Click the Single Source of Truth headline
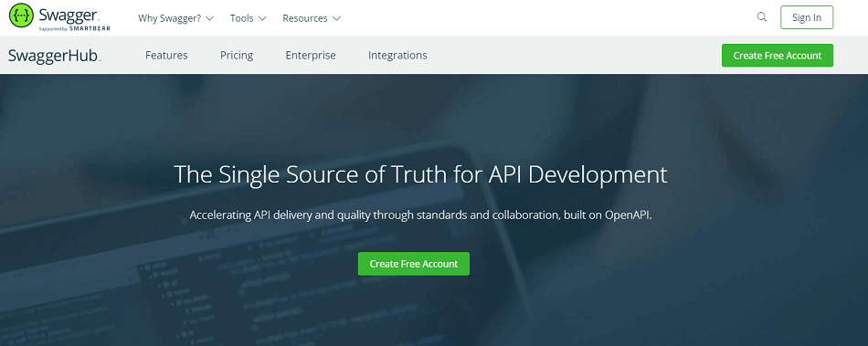This screenshot has width=868, height=346. [420, 174]
